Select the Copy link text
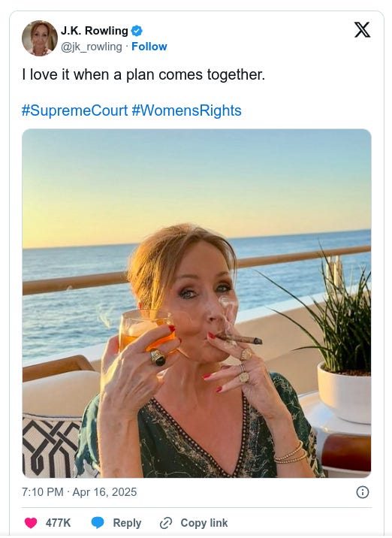 click(204, 523)
